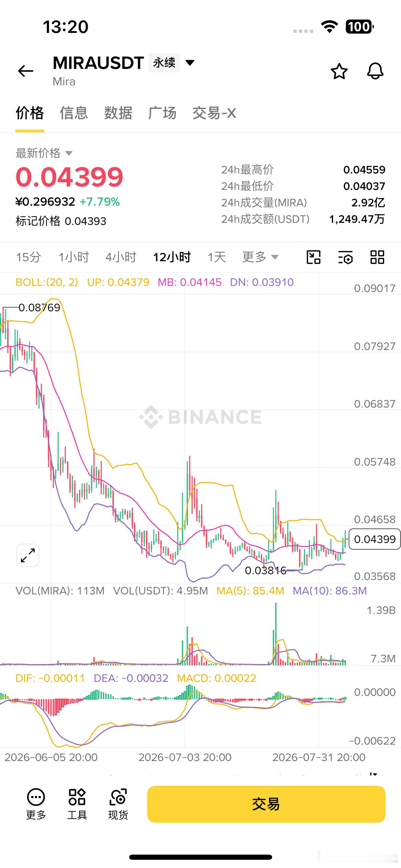
Task: Tap the Wi-Fi status icon
Action: 329,27
